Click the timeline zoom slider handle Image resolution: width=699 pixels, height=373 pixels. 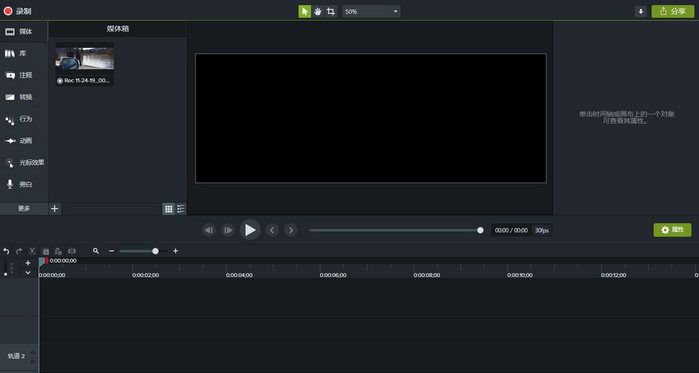coord(155,251)
